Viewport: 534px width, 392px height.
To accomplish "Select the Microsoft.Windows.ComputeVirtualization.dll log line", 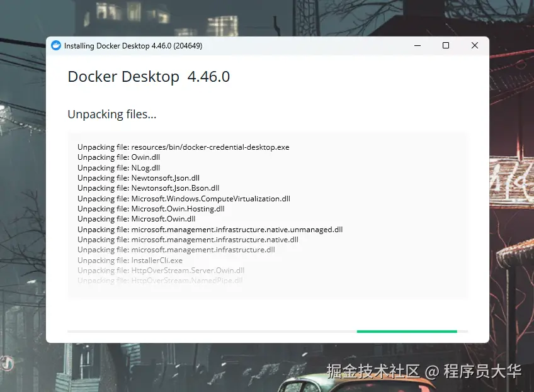I will coord(184,199).
